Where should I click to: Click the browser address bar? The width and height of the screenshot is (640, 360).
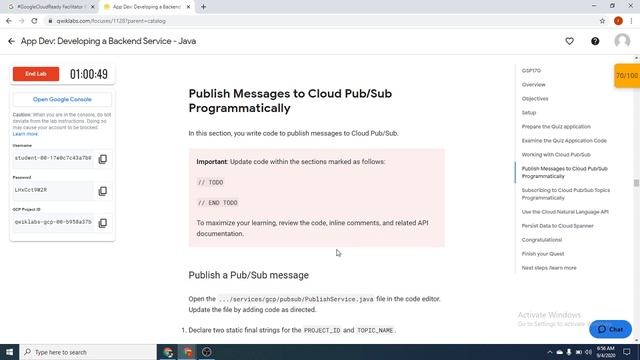tap(318, 21)
